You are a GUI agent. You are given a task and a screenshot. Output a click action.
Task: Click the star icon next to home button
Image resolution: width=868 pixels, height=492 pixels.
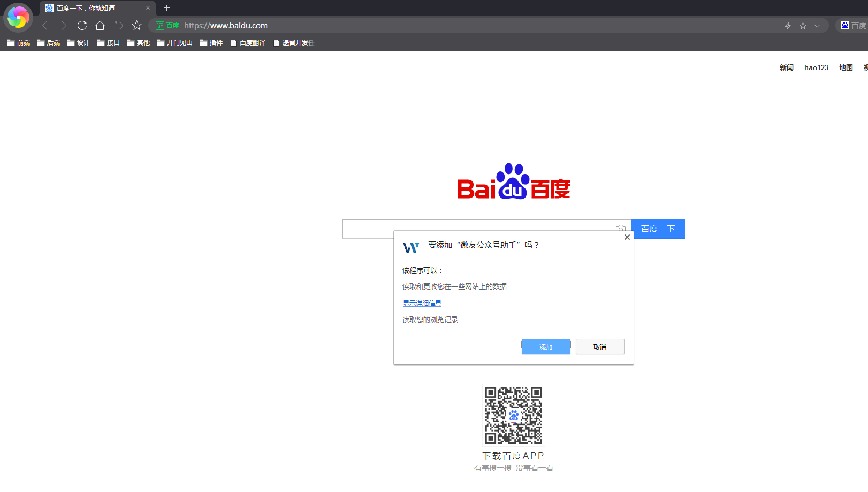(x=136, y=26)
